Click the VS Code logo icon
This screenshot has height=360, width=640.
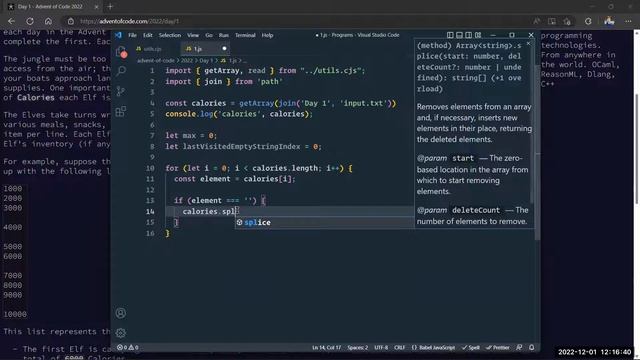[118, 35]
